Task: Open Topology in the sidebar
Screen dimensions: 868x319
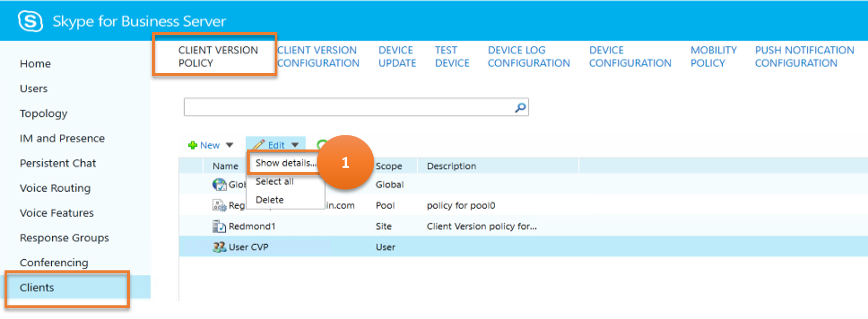Action: click(44, 114)
